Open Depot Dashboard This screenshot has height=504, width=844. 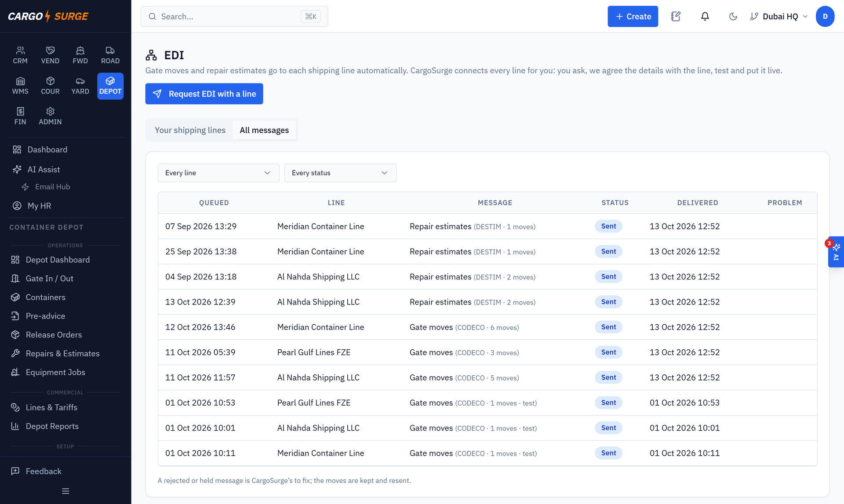click(x=65, y=260)
